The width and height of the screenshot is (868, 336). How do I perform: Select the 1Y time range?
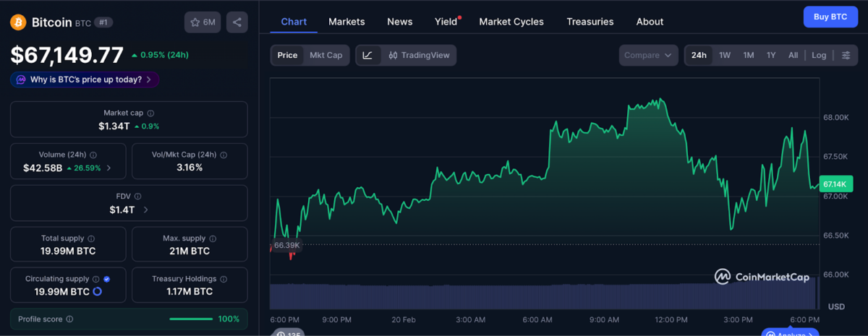tap(771, 55)
